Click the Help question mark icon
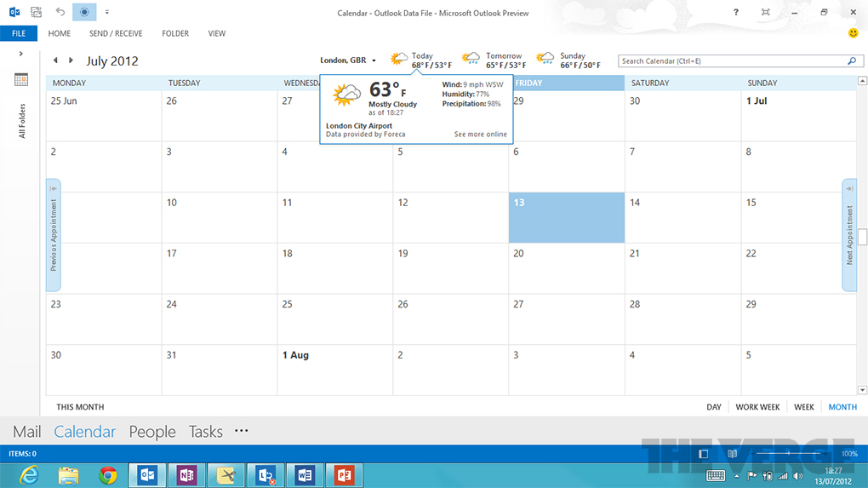The image size is (868, 488). (736, 12)
